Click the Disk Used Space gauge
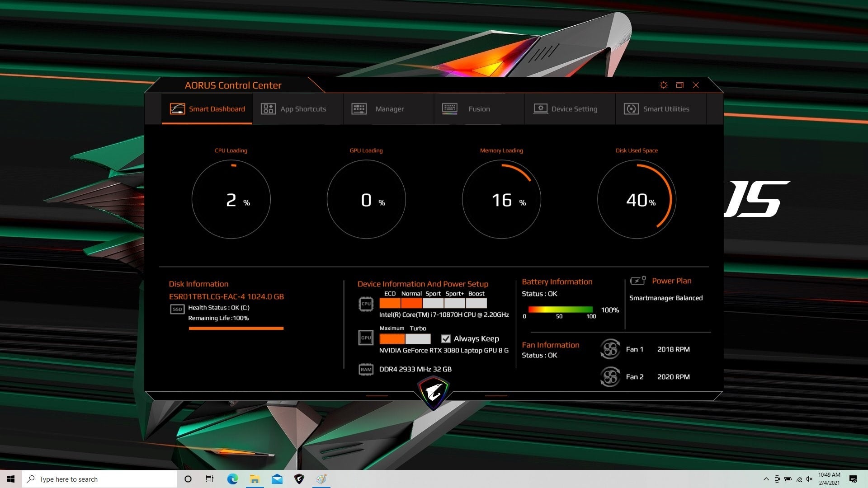This screenshot has width=868, height=488. tap(637, 199)
